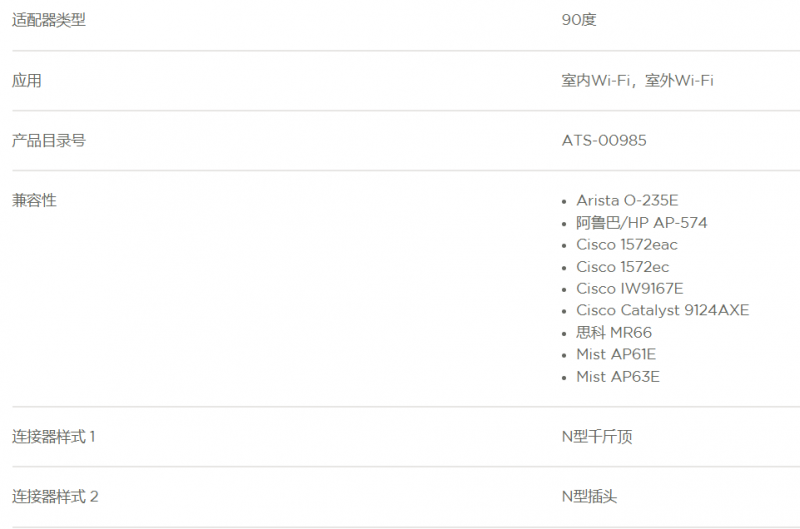This screenshot has height=529, width=800.
Task: Select the 室内Wi-Fi, 室外Wi-Fi application text
Action: point(637,80)
